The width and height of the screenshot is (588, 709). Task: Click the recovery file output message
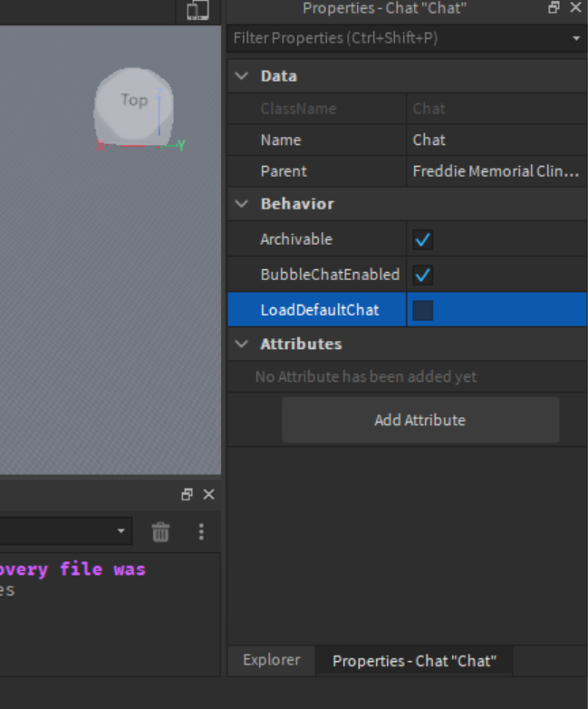(x=72, y=569)
